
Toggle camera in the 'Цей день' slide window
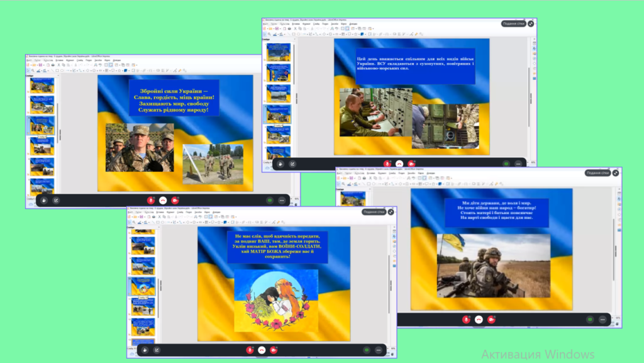pos(411,164)
